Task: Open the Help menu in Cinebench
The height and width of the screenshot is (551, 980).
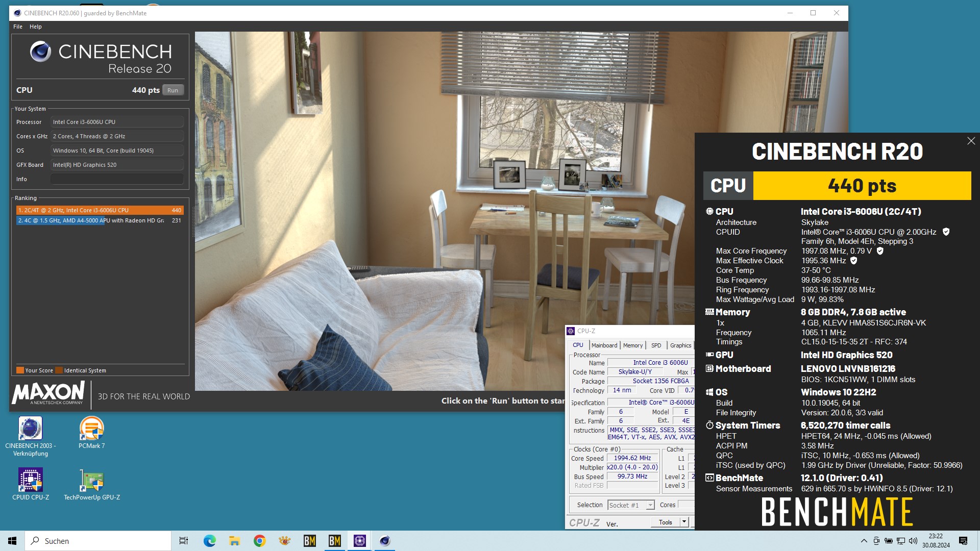Action: pos(36,27)
